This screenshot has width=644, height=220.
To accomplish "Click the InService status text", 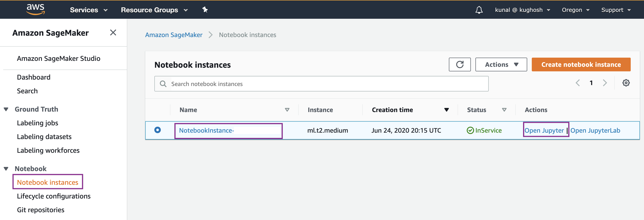I will click(x=488, y=130).
